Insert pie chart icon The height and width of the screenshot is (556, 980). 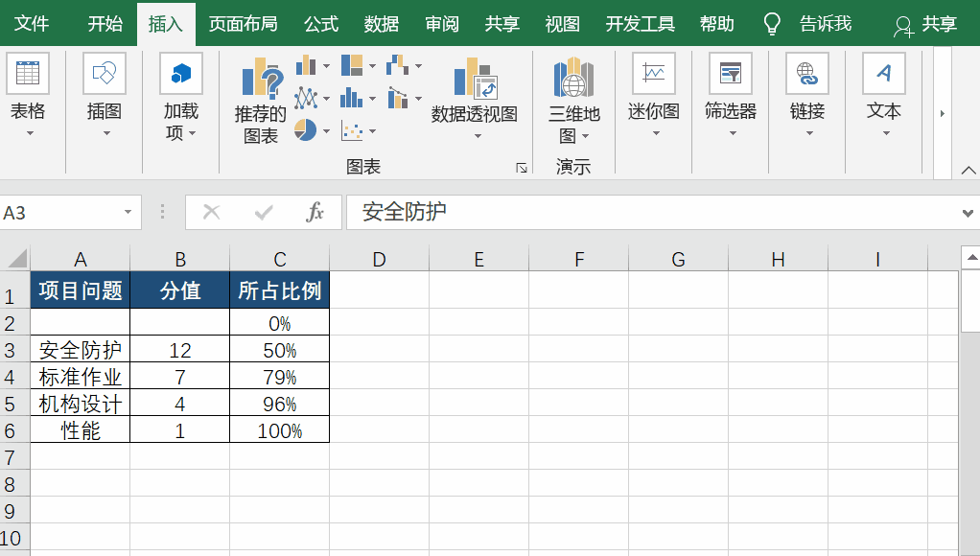[305, 130]
